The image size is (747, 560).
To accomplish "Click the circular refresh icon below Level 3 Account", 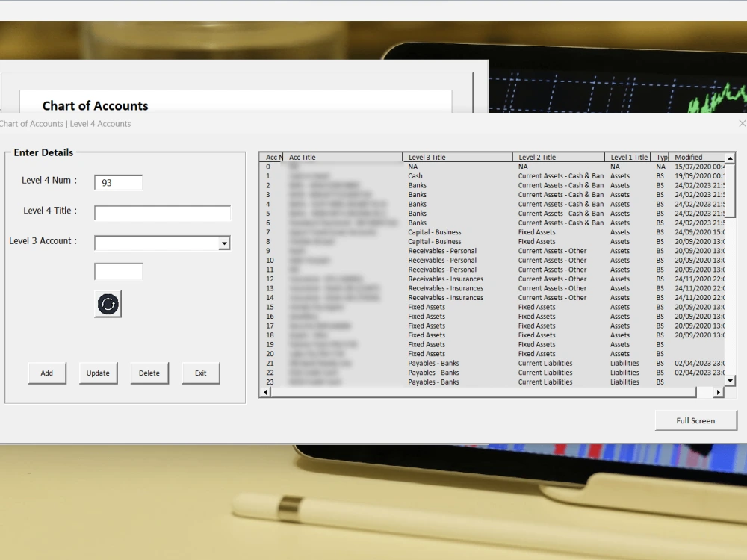I will (107, 304).
